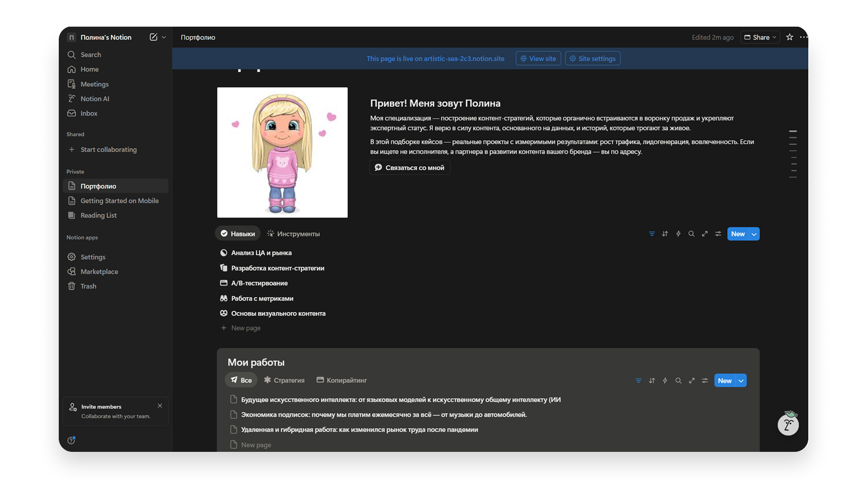Open the search icon inside the Навыки database
The image size is (868, 488).
pos(691,234)
